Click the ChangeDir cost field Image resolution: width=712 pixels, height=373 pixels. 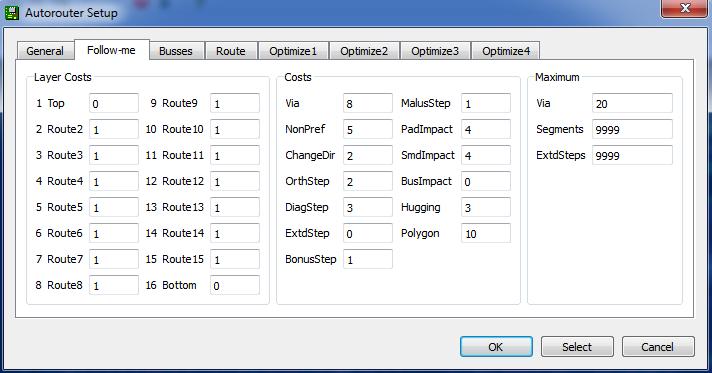[368, 155]
